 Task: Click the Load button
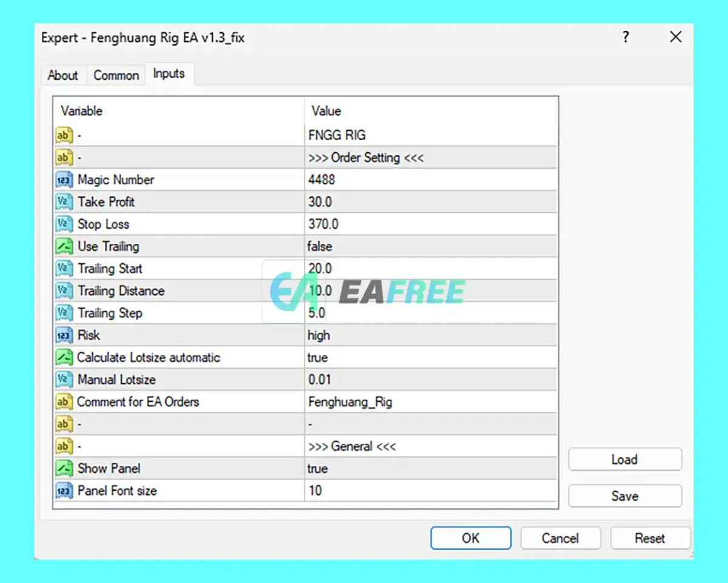click(625, 460)
